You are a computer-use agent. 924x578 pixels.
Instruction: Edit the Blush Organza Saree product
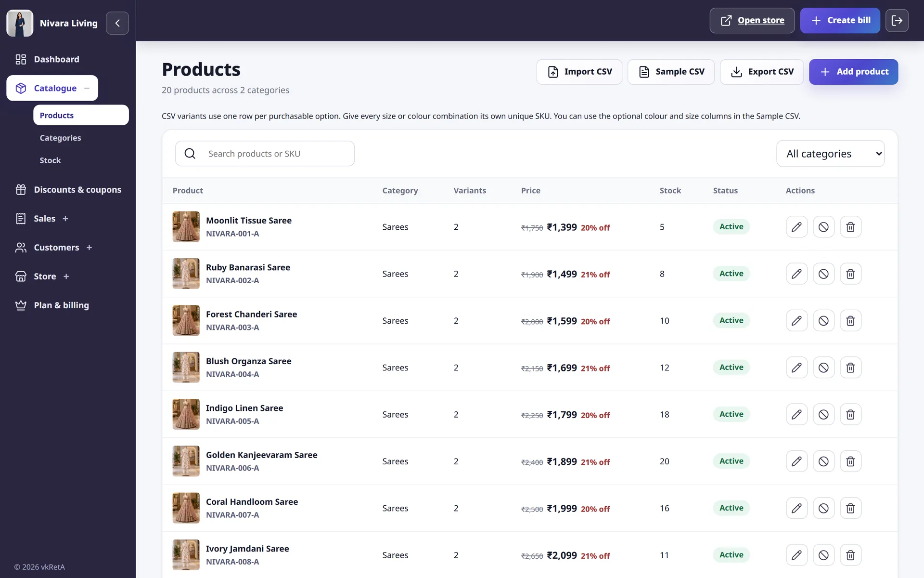796,368
